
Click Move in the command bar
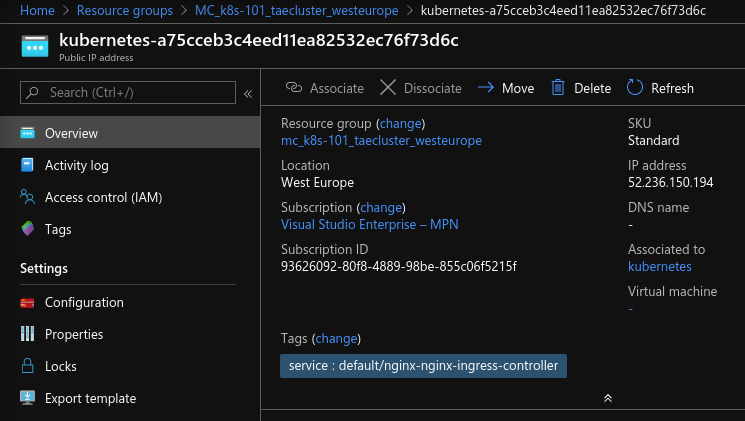[x=506, y=88]
